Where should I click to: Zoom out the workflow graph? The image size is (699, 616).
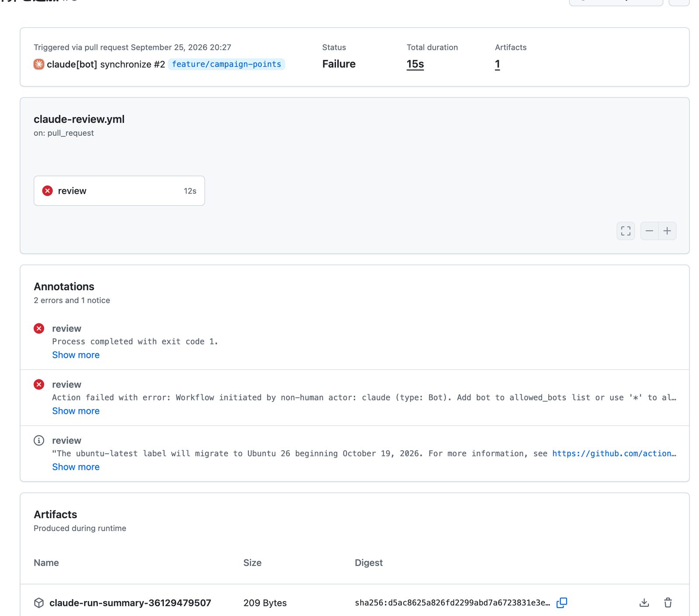[649, 231]
